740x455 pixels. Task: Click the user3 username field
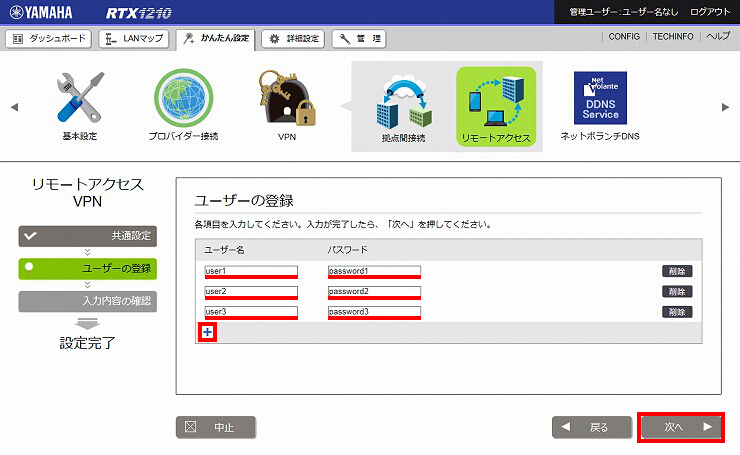click(251, 312)
